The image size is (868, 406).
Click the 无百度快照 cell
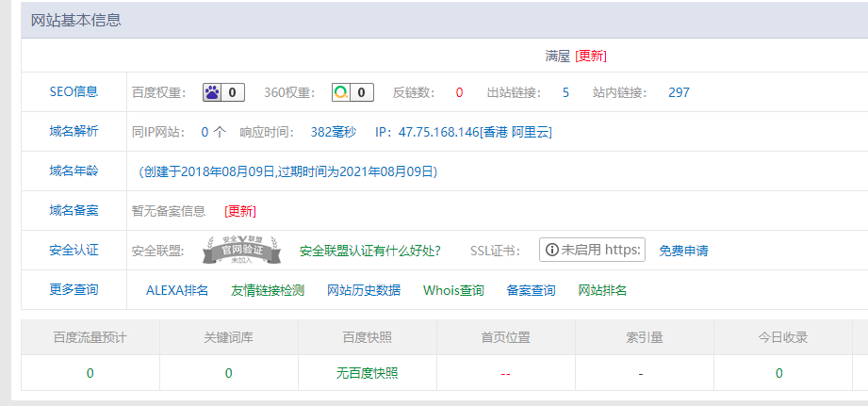coord(367,373)
